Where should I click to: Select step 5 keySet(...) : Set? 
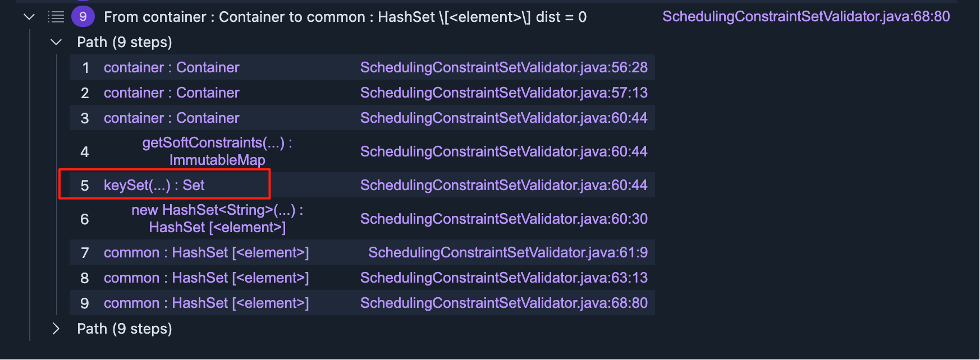(x=154, y=186)
